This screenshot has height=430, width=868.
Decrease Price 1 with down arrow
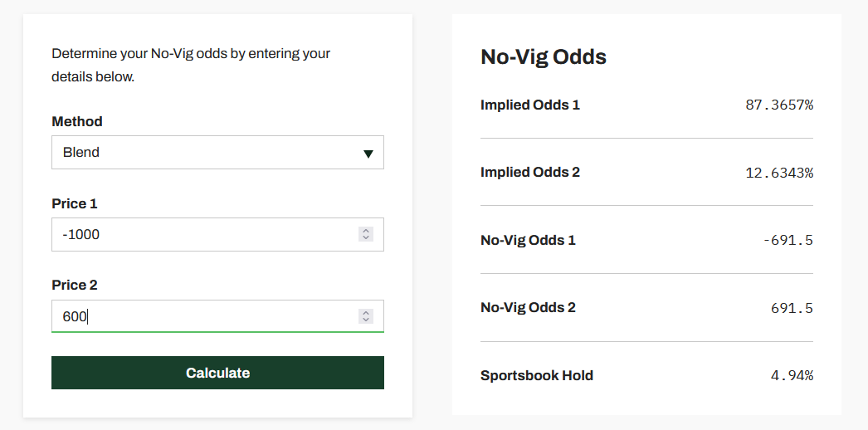pos(366,238)
